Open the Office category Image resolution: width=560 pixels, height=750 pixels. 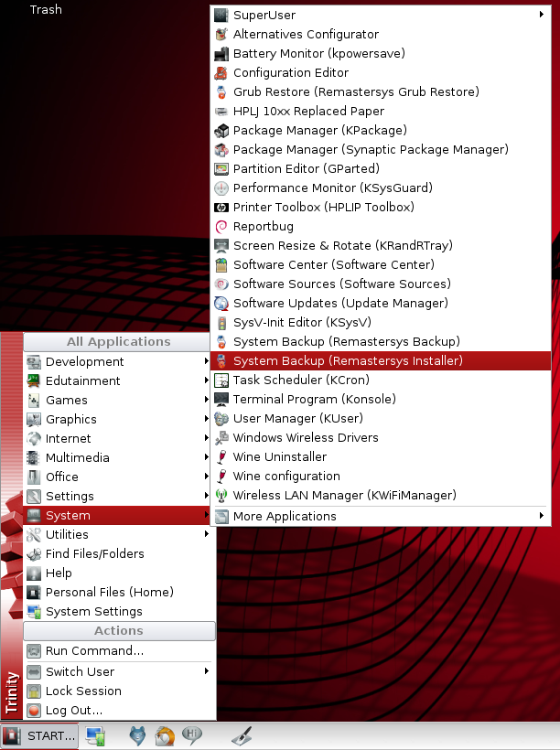117,477
